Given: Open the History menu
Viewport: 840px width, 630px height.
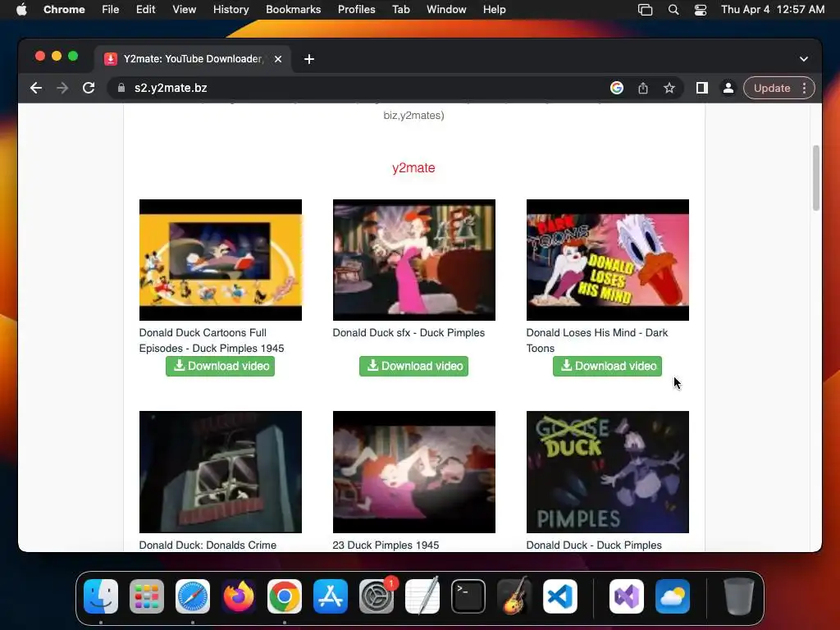Looking at the screenshot, I should pyautogui.click(x=231, y=10).
